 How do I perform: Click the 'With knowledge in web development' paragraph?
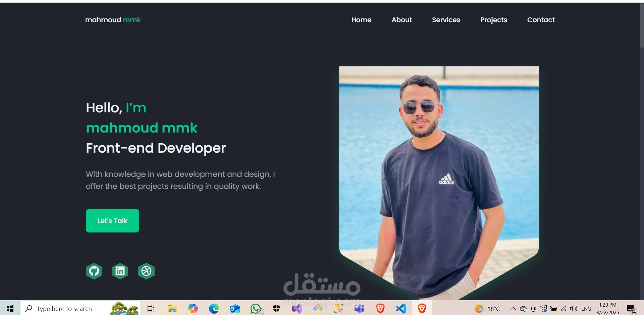click(x=180, y=180)
